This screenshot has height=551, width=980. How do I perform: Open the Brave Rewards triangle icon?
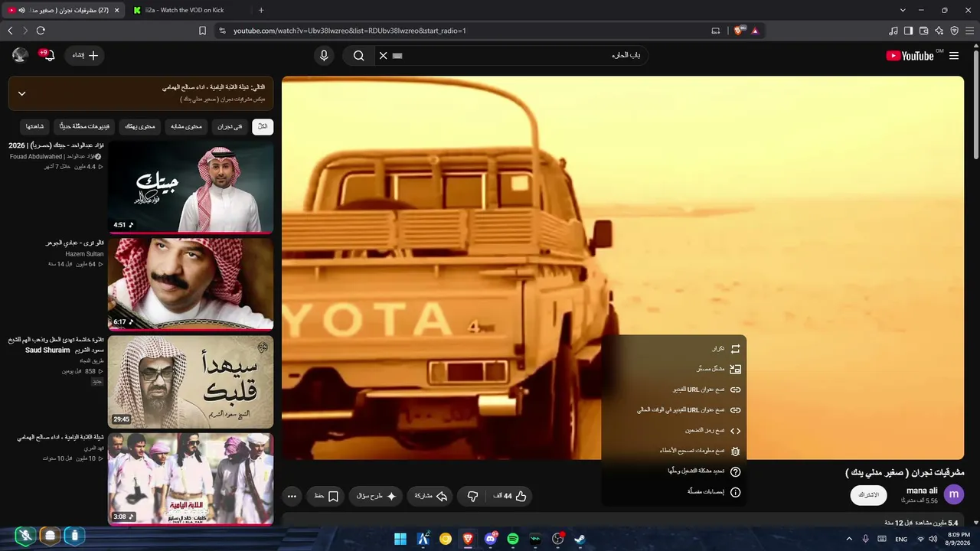pyautogui.click(x=755, y=31)
